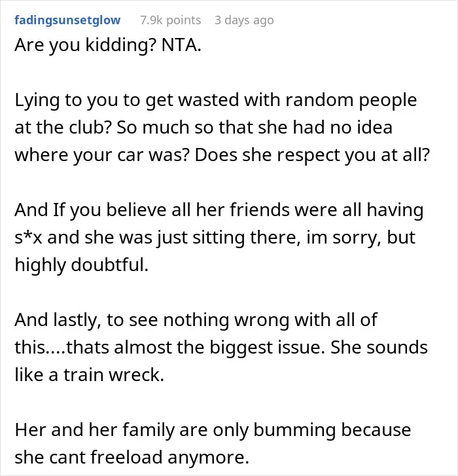The image size is (458, 476).
Task: Click the line she cant freeload anymore.
Action: pyautogui.click(x=132, y=458)
